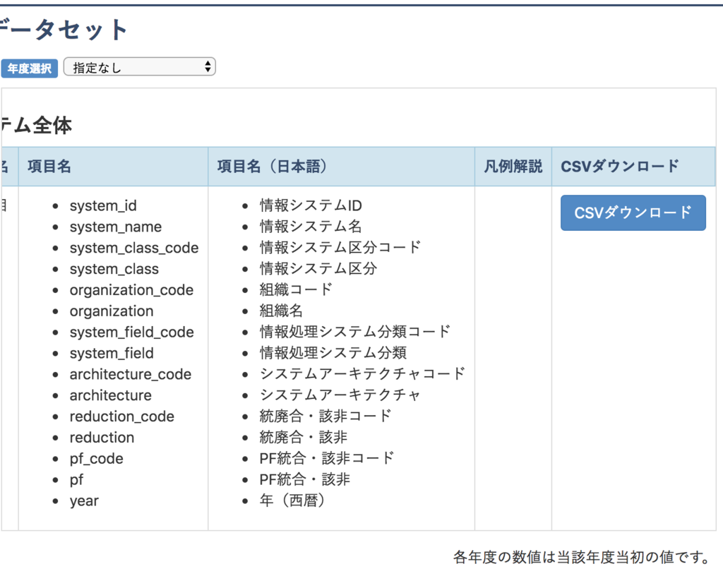Select the system_field list item

click(112, 354)
